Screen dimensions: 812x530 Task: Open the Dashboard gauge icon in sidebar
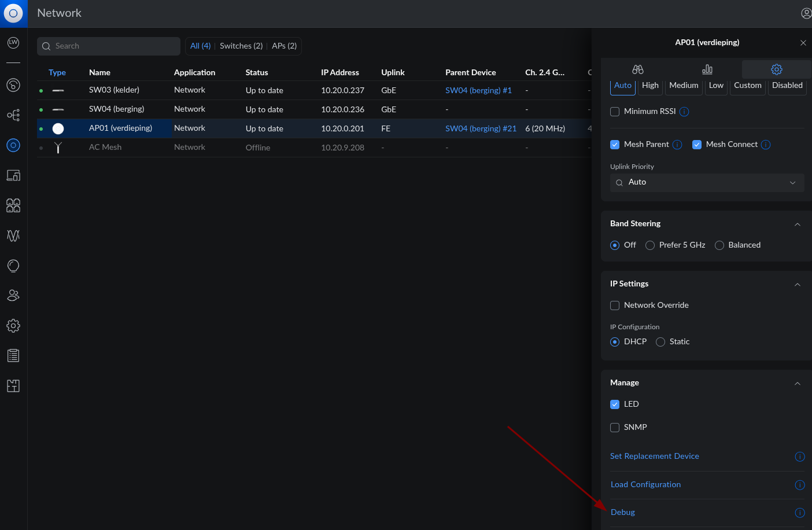tap(13, 85)
